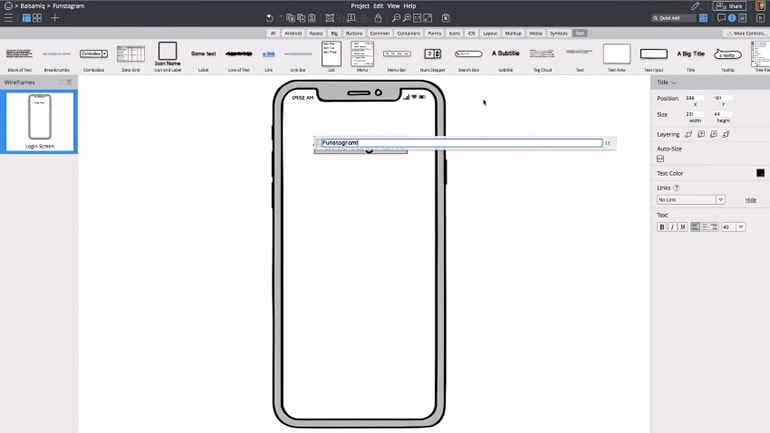The image size is (770, 433).
Task: Click the bring to front layering icon
Action: 688,134
